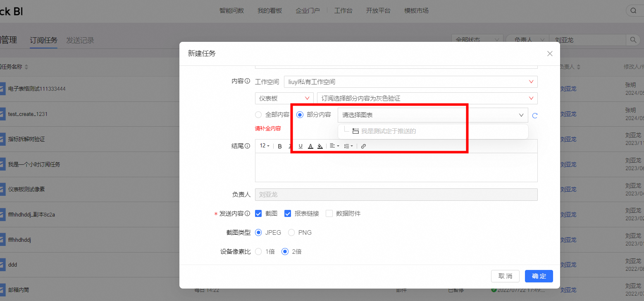
Task: Uncheck the 截图 checkbox
Action: pyautogui.click(x=259, y=214)
